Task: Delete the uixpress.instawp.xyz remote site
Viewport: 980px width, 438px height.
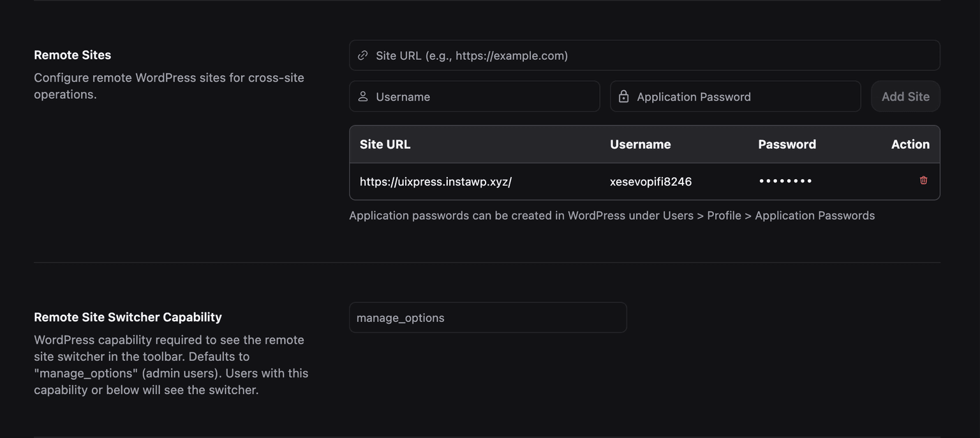Action: [923, 180]
